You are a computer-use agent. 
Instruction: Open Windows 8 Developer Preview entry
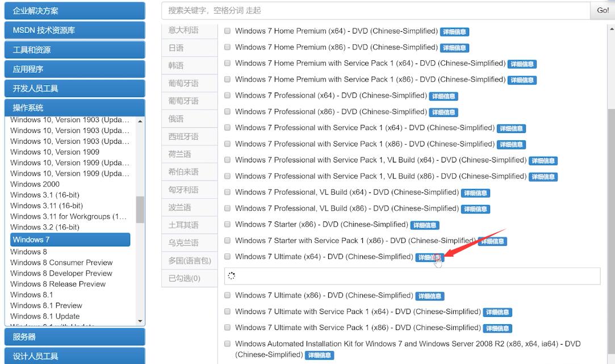61,273
